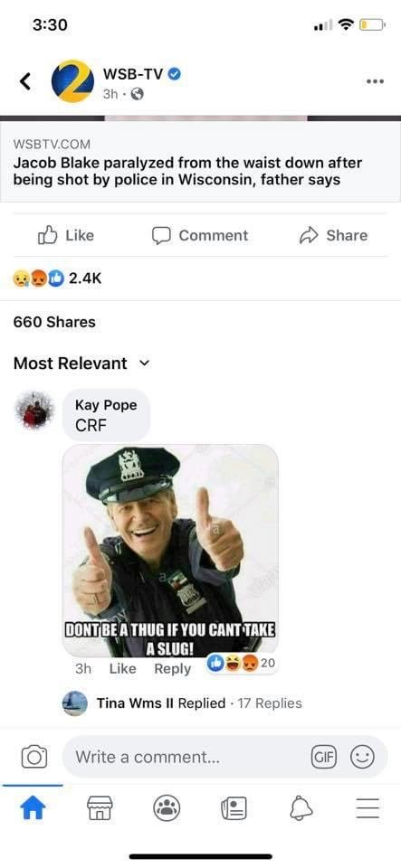This screenshot has width=401, height=868.
Task: Like Kay Pope's comment
Action: [122, 668]
